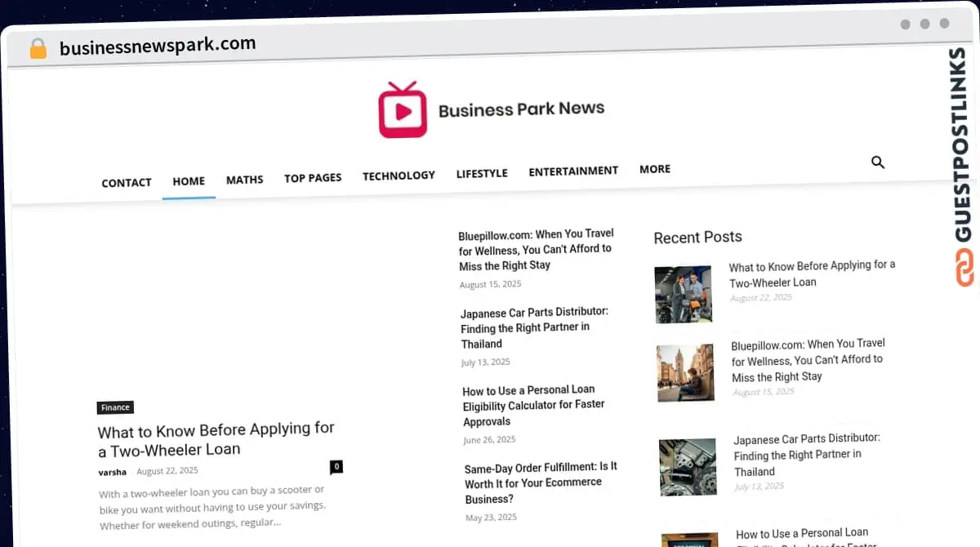
Task: Read the Same-Day Order Fulfillment article
Action: [x=541, y=483]
